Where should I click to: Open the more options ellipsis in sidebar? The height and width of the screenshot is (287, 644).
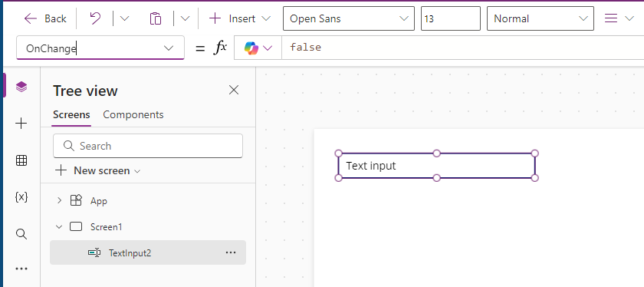pyautogui.click(x=21, y=269)
